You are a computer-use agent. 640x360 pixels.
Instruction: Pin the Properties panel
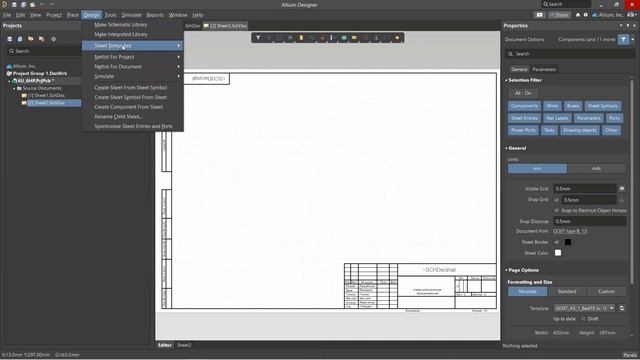tap(628, 25)
